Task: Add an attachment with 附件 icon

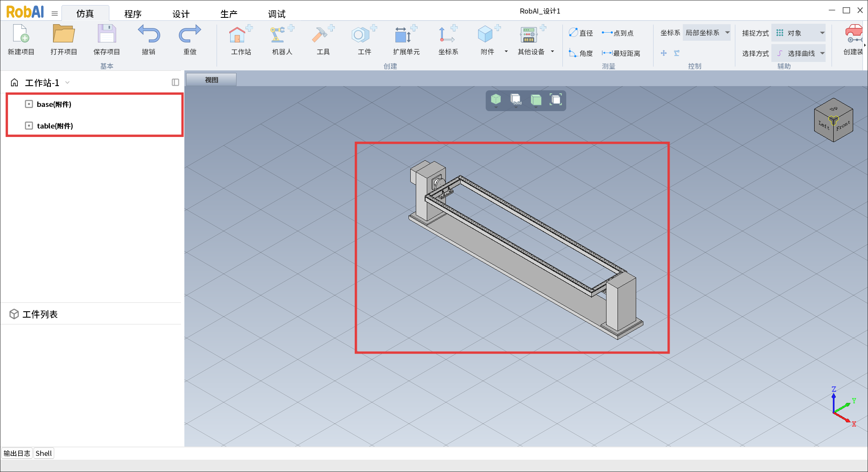Action: 488,34
